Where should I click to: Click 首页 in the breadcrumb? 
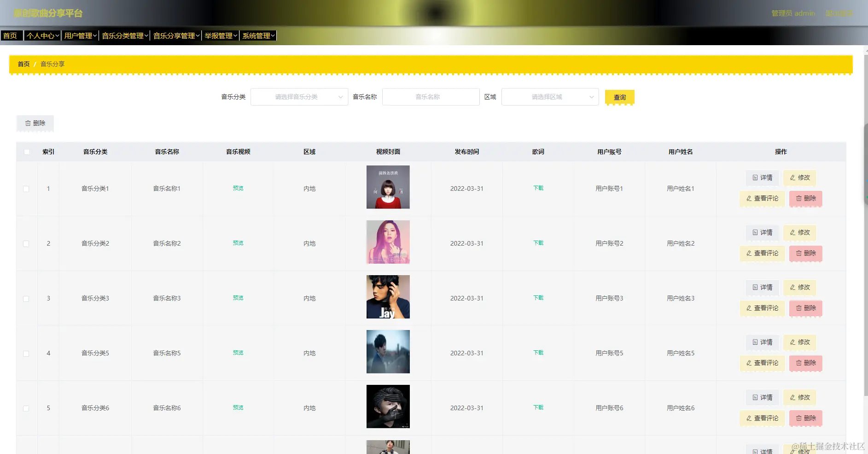(23, 64)
